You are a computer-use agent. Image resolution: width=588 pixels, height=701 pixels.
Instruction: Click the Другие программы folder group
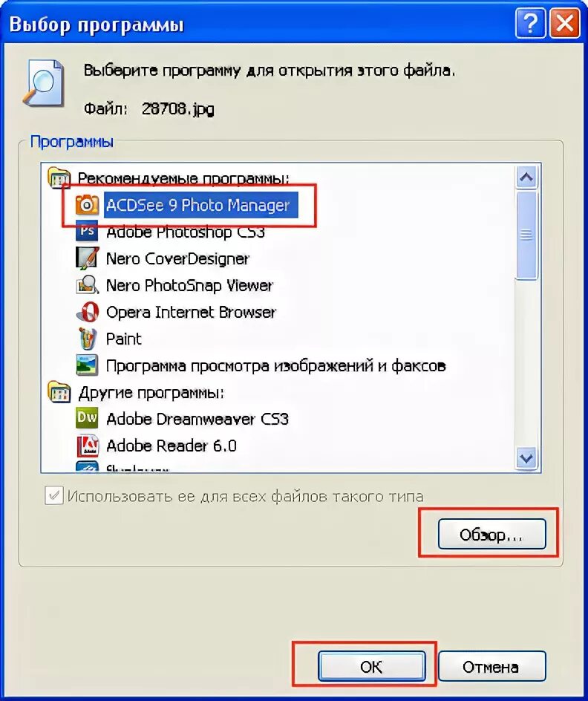(x=135, y=393)
